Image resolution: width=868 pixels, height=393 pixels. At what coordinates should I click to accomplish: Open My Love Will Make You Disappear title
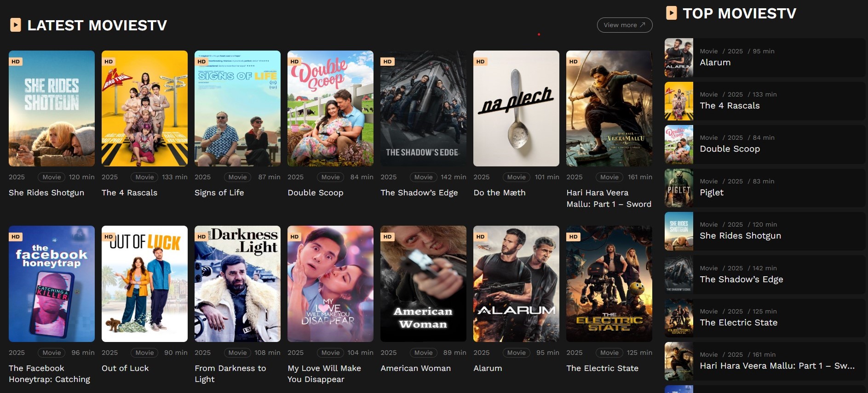(x=324, y=374)
